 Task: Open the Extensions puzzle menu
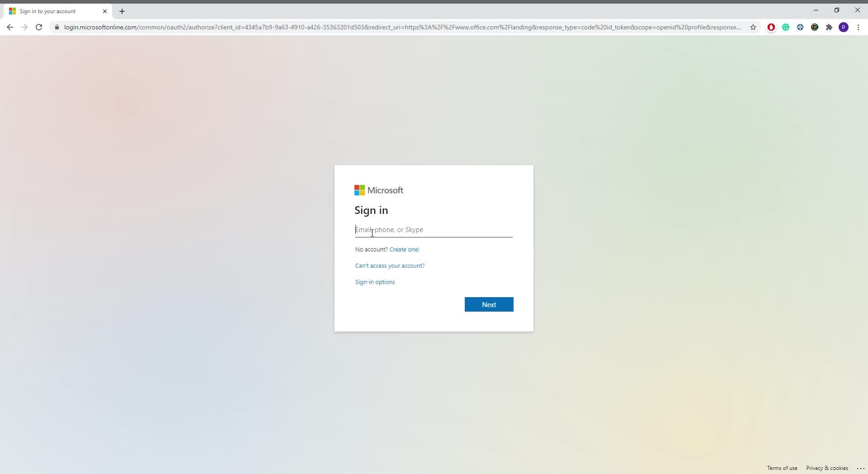pos(829,27)
